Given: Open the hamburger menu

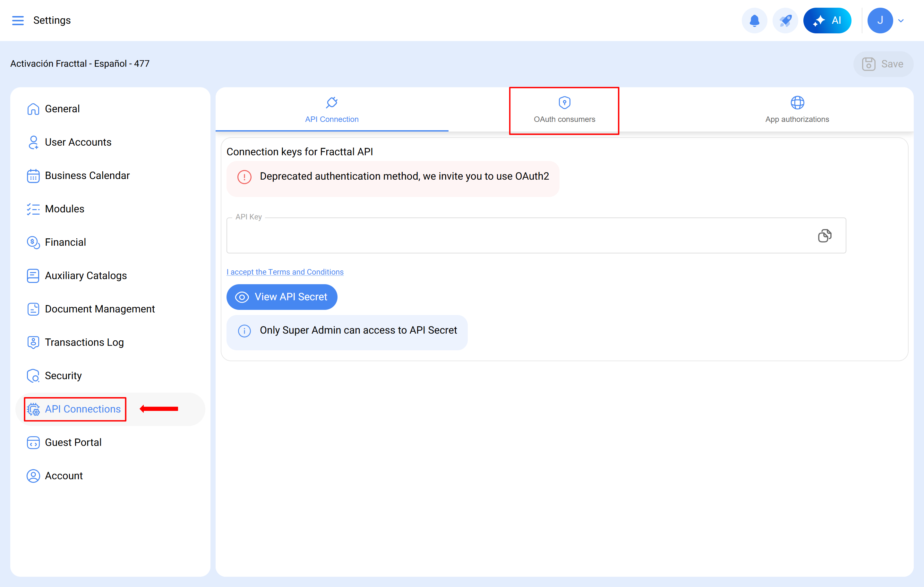Looking at the screenshot, I should [18, 20].
